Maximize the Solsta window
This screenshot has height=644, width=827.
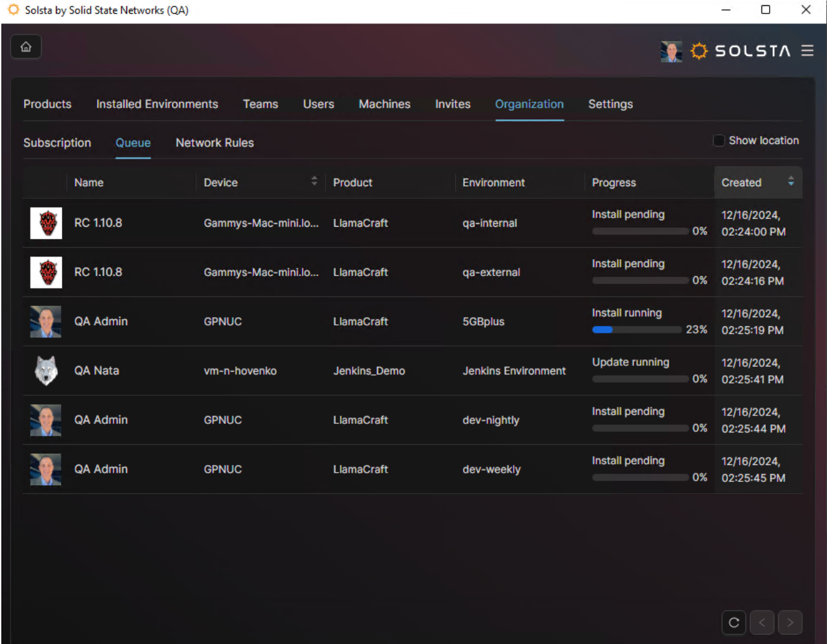point(766,10)
